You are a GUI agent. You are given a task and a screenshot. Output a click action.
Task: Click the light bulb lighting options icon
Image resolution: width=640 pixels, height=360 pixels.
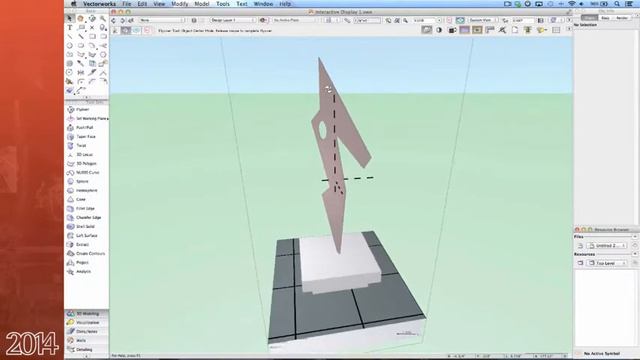click(x=541, y=30)
